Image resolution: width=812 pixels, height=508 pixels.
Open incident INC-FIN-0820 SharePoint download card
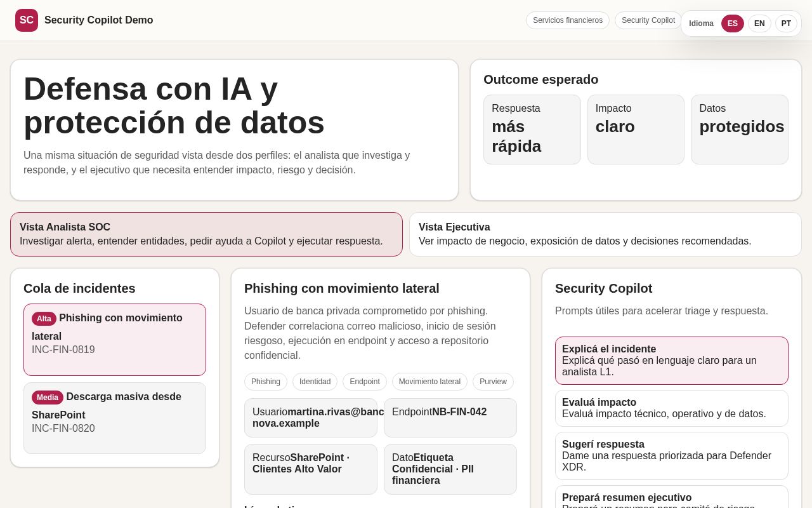pyautogui.click(x=115, y=418)
